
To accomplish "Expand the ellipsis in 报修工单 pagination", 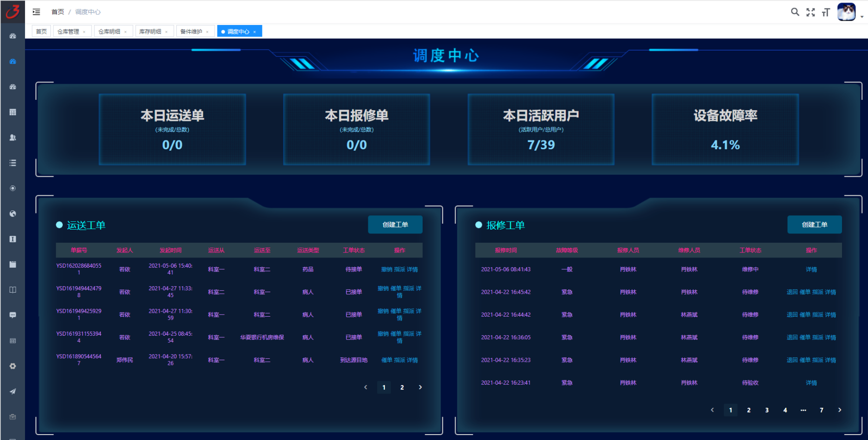I will (x=803, y=410).
